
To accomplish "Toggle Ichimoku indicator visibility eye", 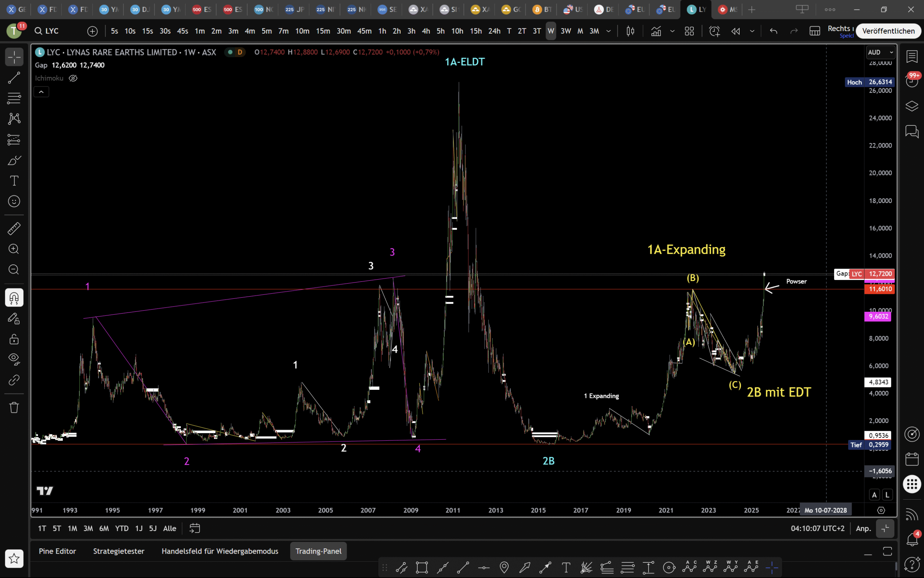I will [x=73, y=78].
